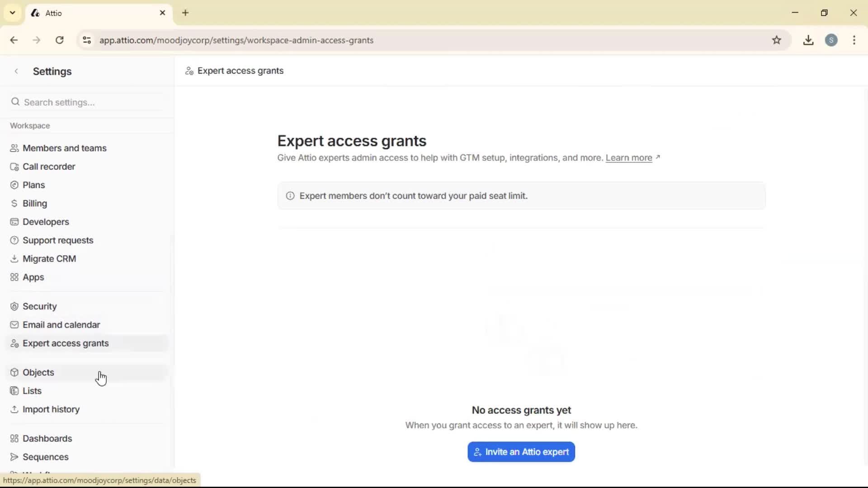Image resolution: width=868 pixels, height=488 pixels.
Task: Select the Apps settings entry
Action: (x=33, y=277)
